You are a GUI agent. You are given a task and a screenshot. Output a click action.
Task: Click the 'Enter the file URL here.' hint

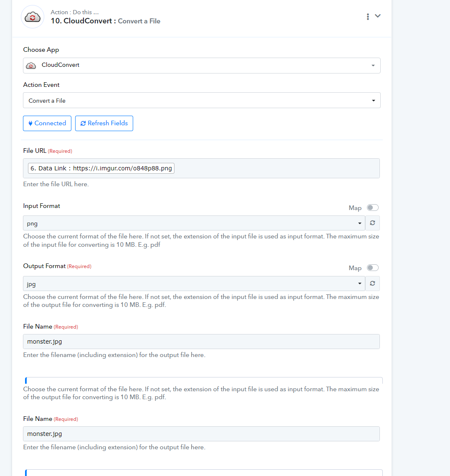pyautogui.click(x=56, y=184)
